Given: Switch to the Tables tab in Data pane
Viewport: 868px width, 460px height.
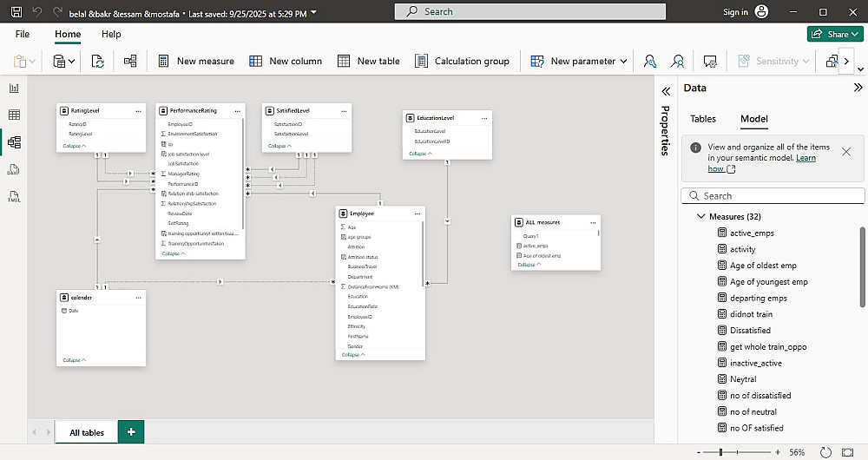Looking at the screenshot, I should tap(703, 119).
